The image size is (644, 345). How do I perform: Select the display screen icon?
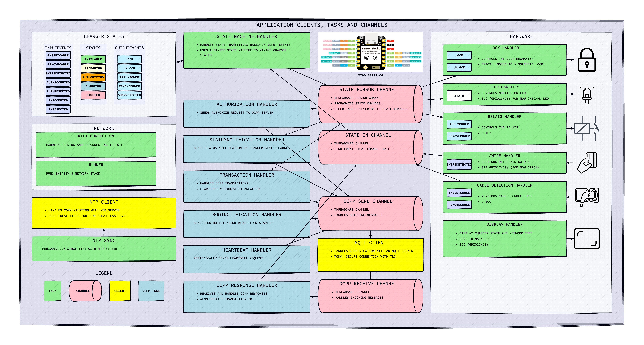tap(587, 239)
